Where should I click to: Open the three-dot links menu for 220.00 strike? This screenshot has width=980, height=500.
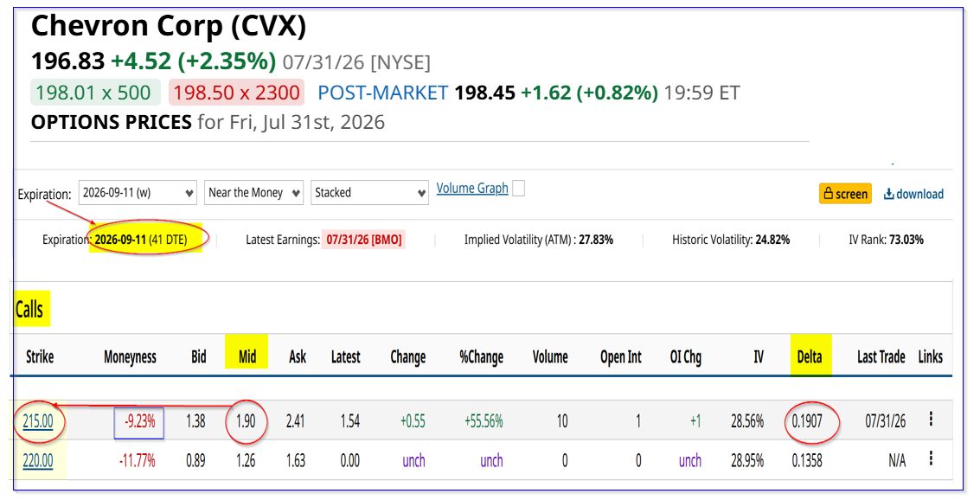tap(931, 459)
